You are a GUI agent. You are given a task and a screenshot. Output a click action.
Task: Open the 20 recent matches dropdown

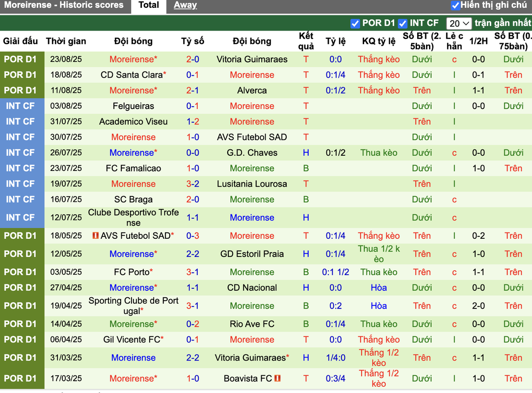point(459,24)
